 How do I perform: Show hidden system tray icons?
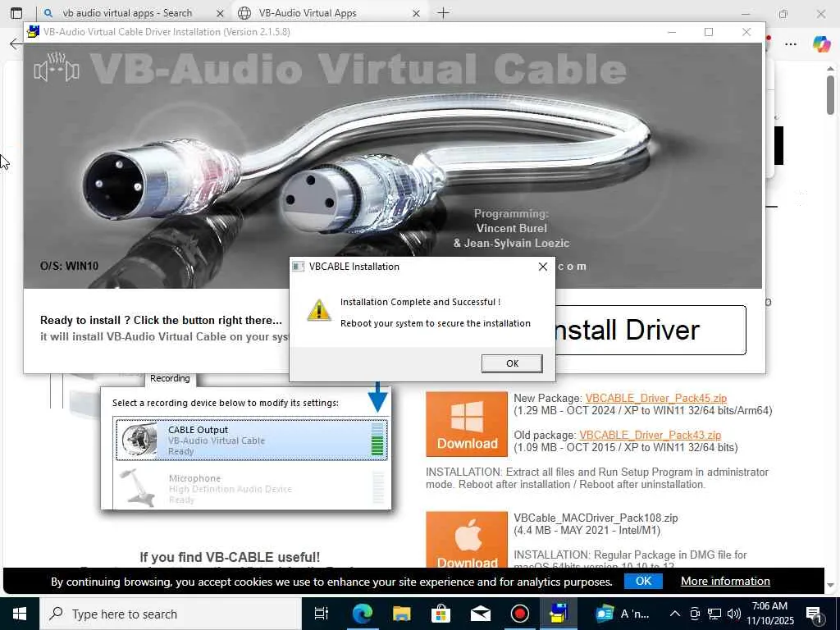[x=675, y=614]
